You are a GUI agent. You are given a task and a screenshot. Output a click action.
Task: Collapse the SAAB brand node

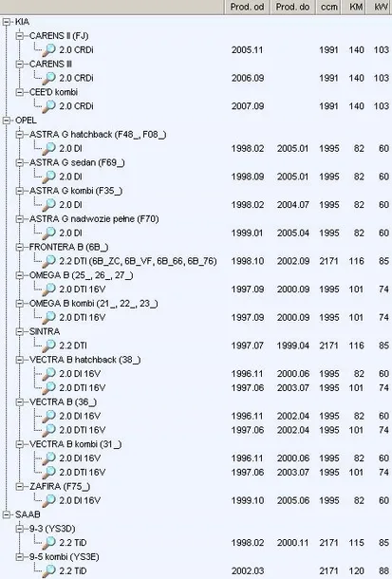click(7, 514)
